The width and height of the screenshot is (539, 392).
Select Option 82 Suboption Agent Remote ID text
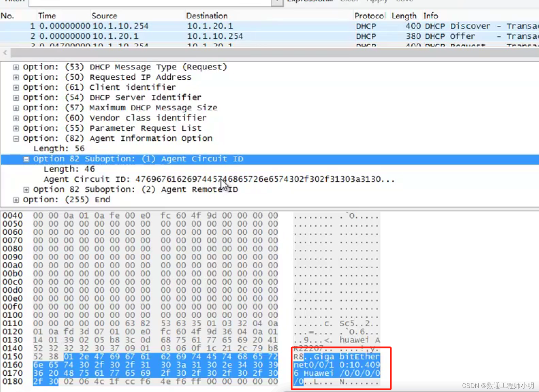[x=136, y=189]
